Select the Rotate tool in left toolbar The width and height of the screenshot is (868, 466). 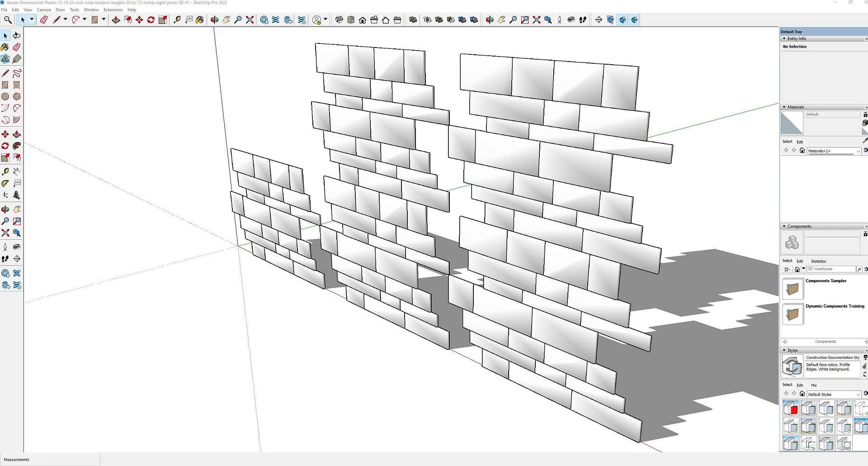(5, 146)
